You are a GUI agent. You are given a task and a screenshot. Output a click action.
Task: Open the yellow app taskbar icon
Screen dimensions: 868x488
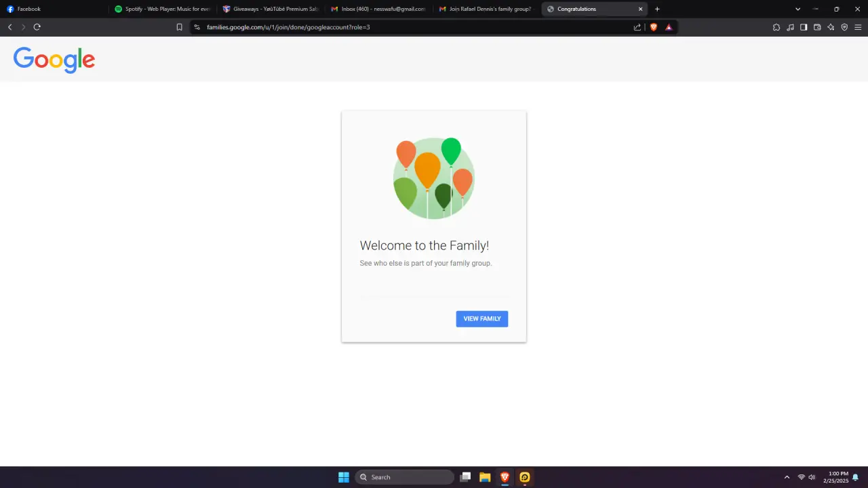click(524, 477)
